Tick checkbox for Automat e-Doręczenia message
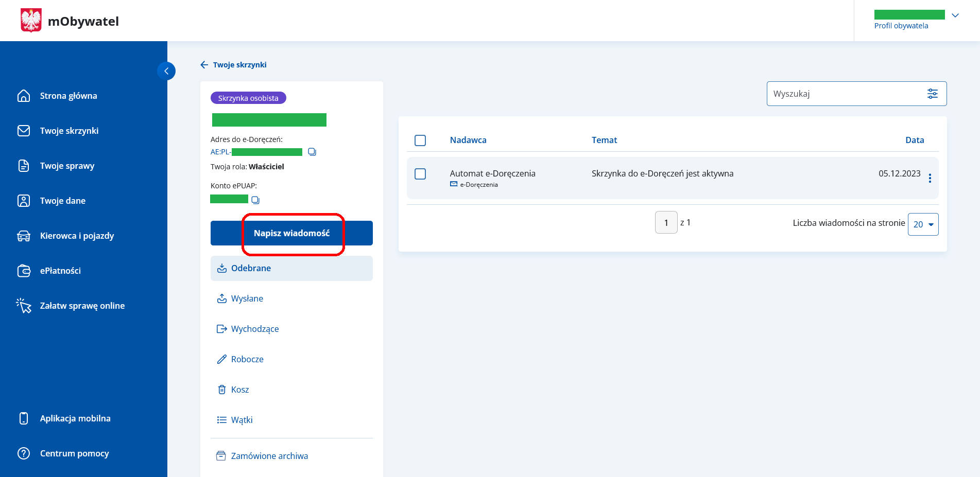980x477 pixels. pyautogui.click(x=420, y=174)
